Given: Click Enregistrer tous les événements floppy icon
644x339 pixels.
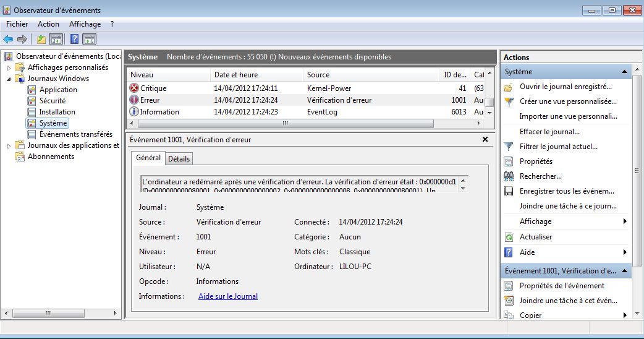Looking at the screenshot, I should coord(509,191).
